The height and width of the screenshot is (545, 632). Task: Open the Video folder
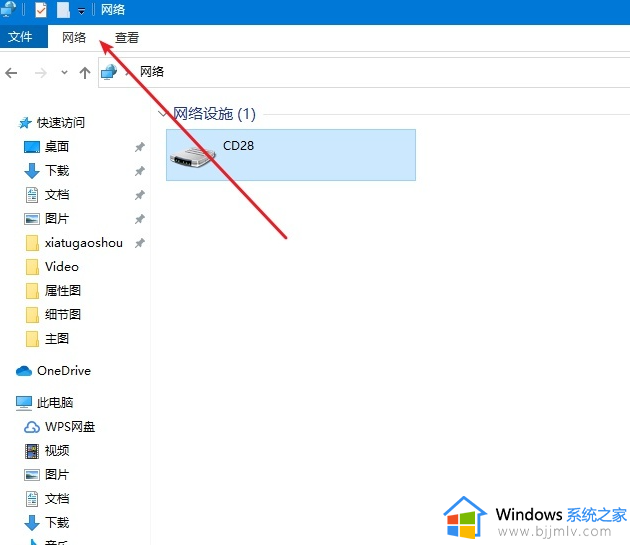(62, 267)
